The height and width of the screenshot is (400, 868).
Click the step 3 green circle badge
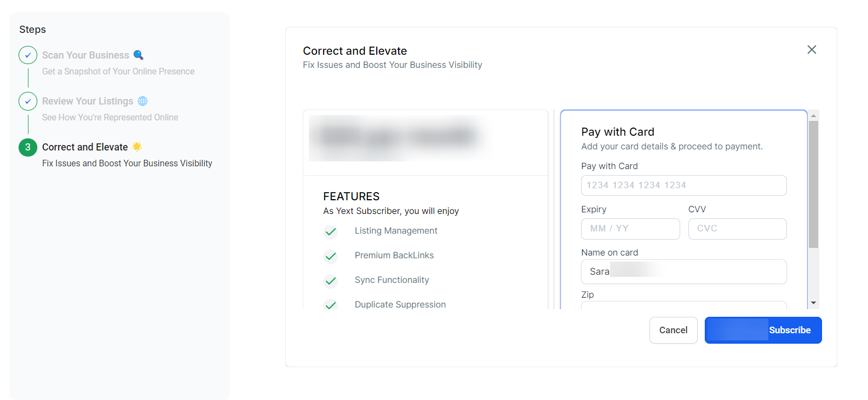click(28, 147)
